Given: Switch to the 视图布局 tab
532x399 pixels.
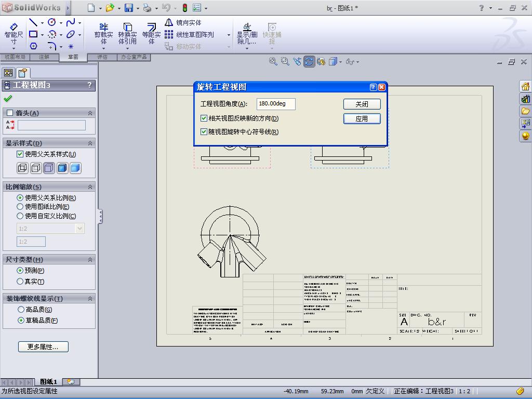Looking at the screenshot, I should (15, 57).
